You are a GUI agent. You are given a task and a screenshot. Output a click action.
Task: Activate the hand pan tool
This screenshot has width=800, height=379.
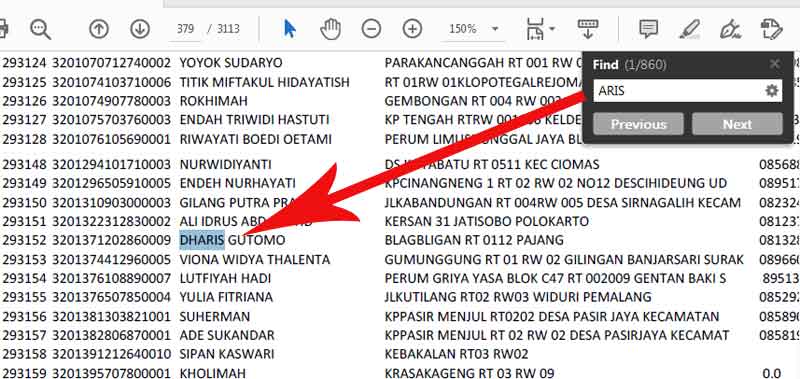331,29
